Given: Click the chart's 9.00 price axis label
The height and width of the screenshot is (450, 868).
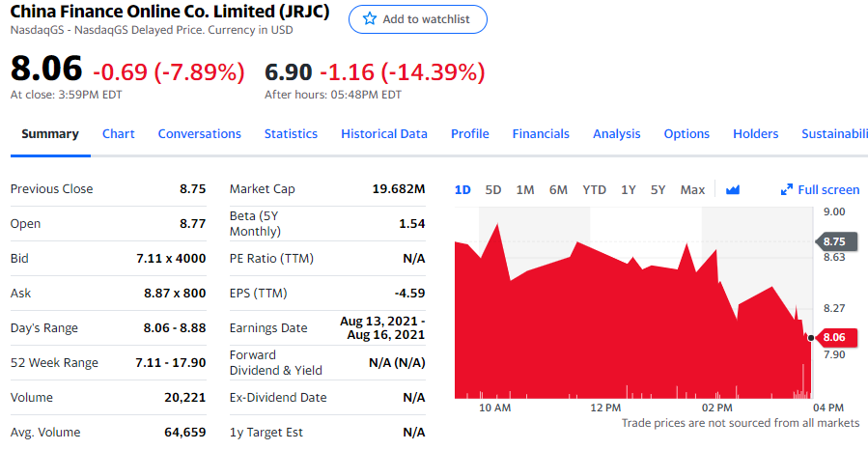Looking at the screenshot, I should click(834, 211).
